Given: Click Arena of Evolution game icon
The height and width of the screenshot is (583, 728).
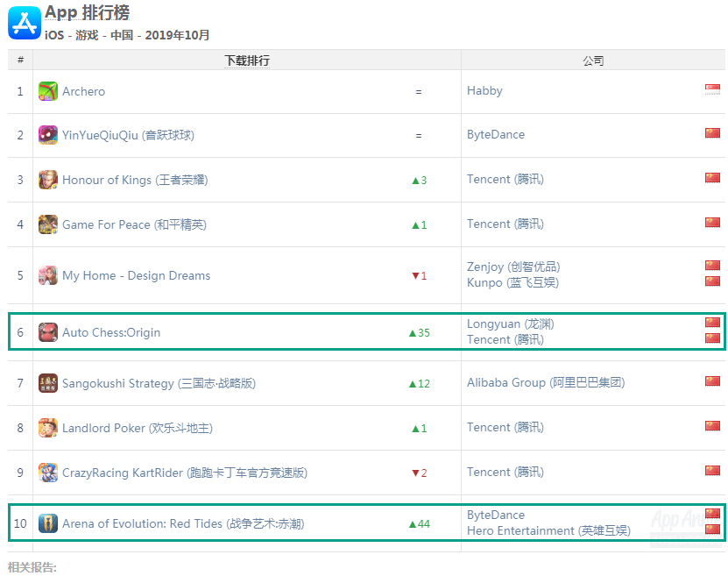Looking at the screenshot, I should tap(48, 523).
